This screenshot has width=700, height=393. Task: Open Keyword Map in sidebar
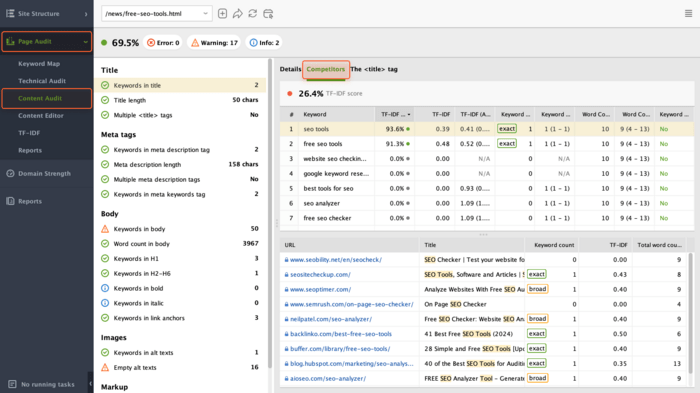pyautogui.click(x=39, y=63)
